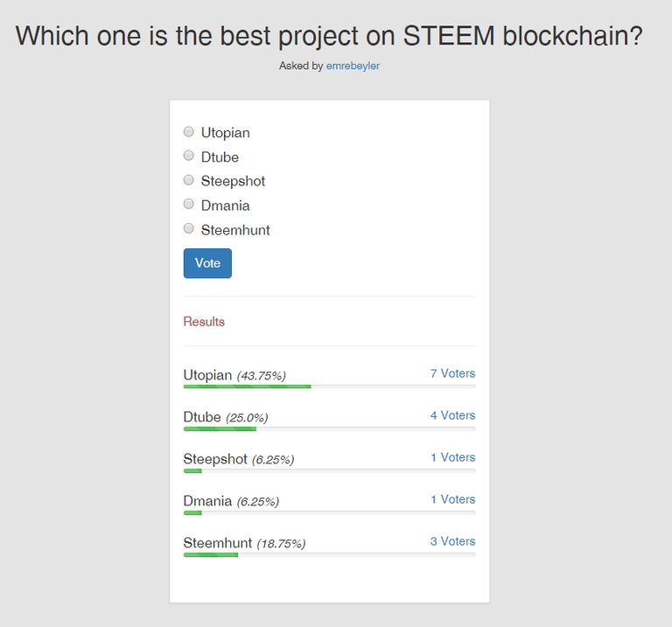The image size is (672, 627).
Task: Open the emrebeyler author profile link
Action: coord(353,66)
